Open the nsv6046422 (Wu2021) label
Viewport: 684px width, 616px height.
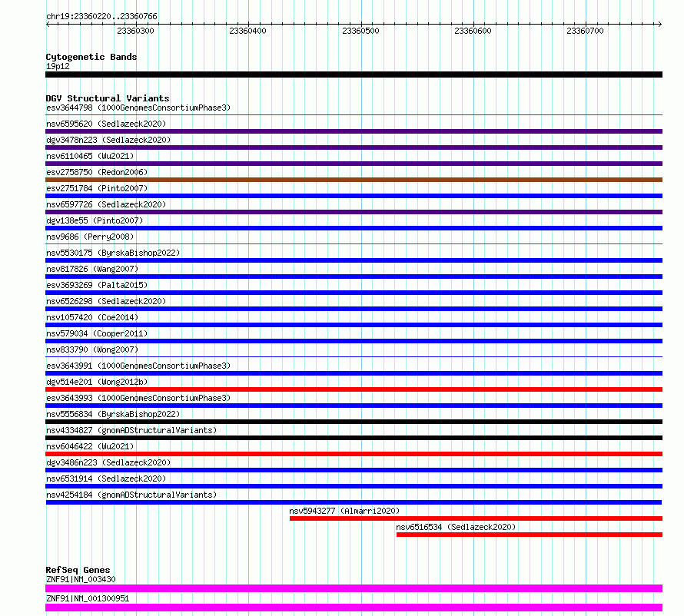[90, 446]
